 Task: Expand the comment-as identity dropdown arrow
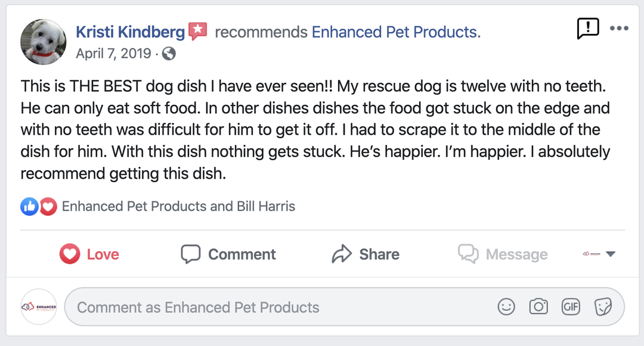tap(610, 254)
